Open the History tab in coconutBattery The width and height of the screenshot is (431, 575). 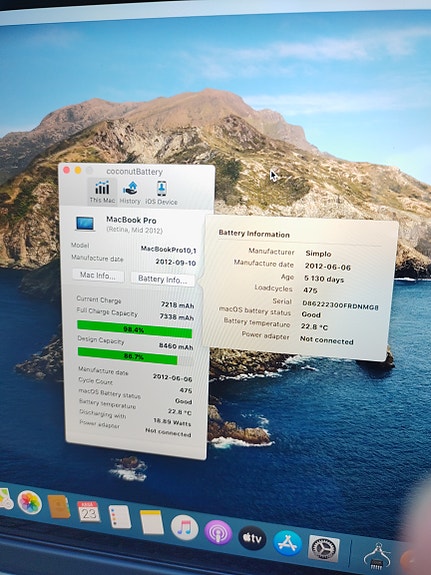point(130,193)
